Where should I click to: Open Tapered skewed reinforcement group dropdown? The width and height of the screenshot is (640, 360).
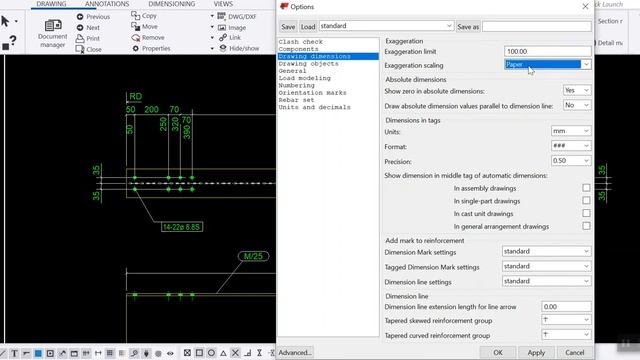pos(566,320)
